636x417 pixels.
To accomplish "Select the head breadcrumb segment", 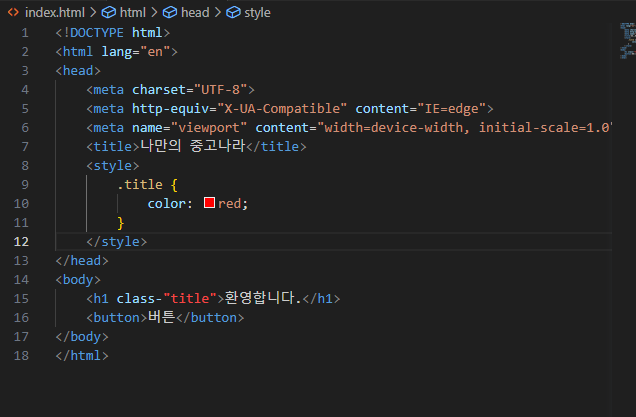I will 195,13.
